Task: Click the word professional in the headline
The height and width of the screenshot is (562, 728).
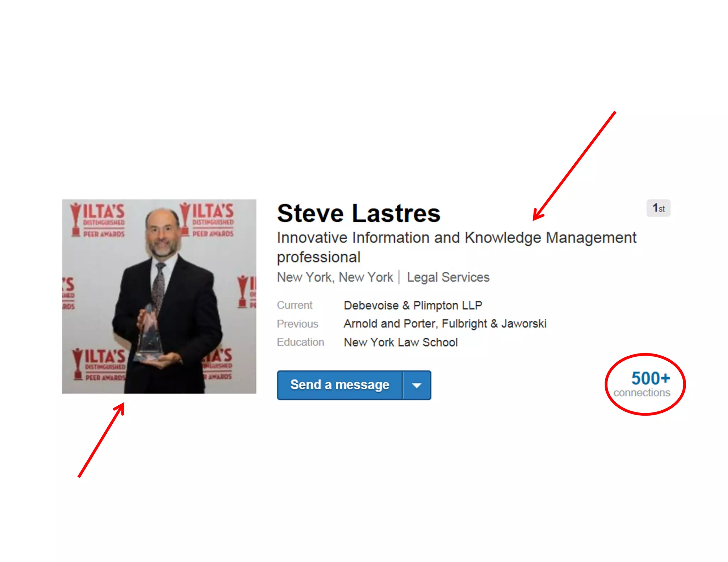Action: click(318, 257)
